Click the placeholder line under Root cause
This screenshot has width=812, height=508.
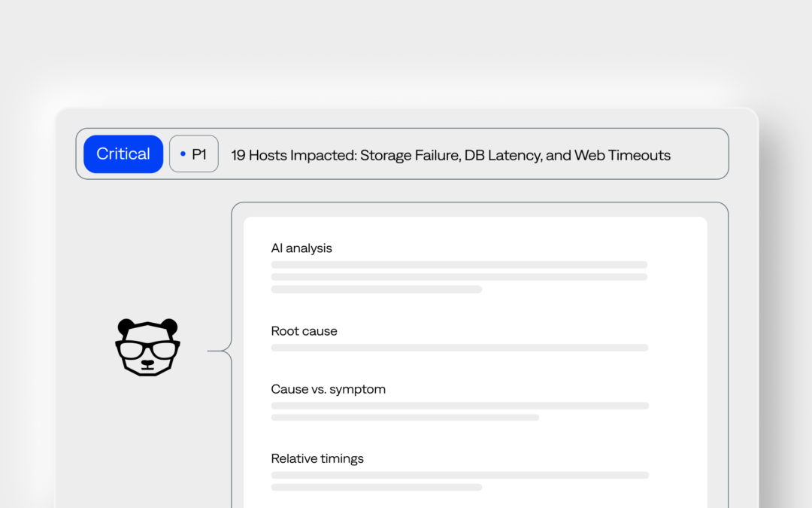pos(460,348)
